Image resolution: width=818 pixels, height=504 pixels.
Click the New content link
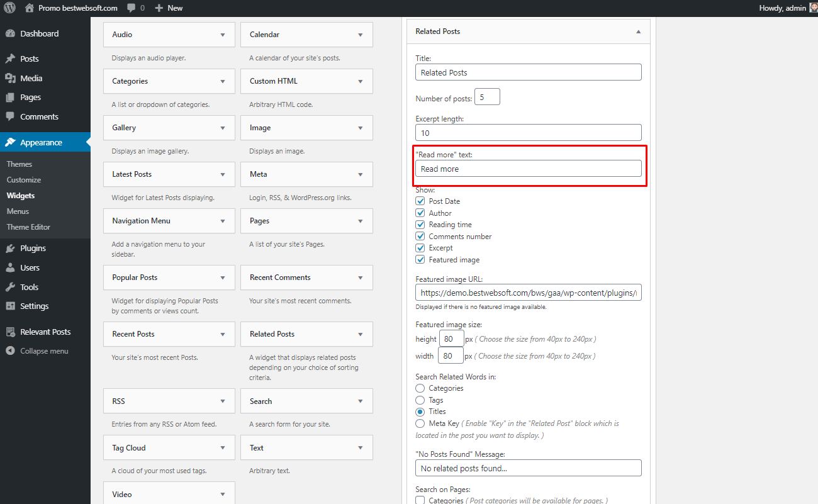coord(169,8)
